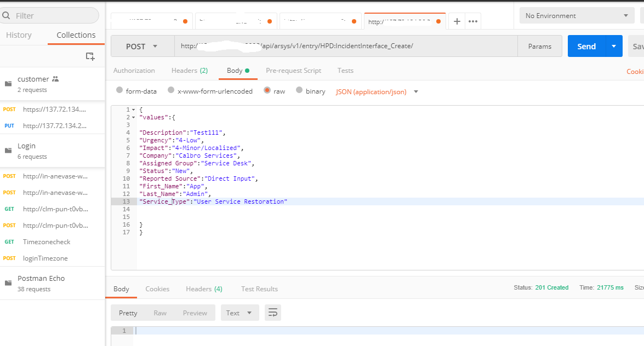The height and width of the screenshot is (346, 644).
Task: Open the tab options ellipsis menu
Action: click(473, 21)
